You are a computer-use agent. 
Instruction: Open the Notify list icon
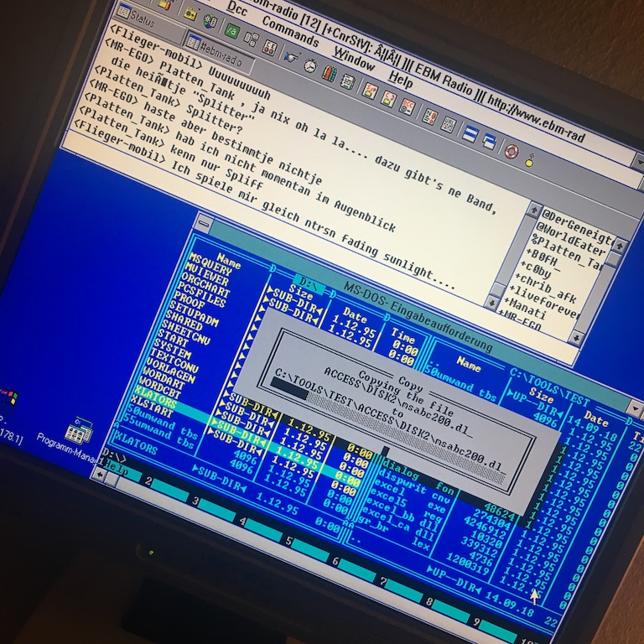[429, 117]
